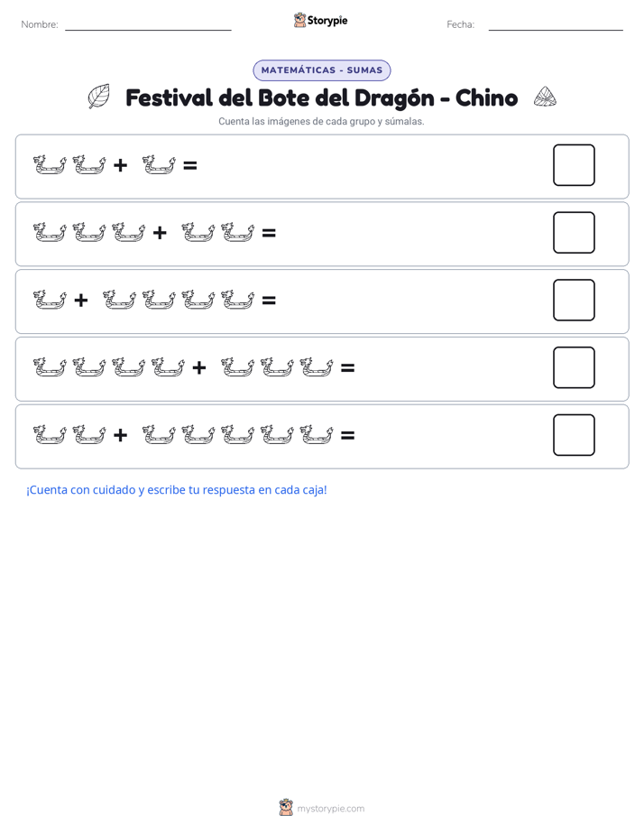
Task: Click the Nombre name line field
Action: pos(148,25)
